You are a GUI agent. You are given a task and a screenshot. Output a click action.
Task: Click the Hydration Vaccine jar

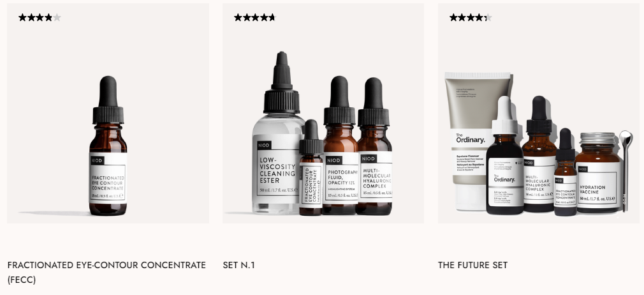click(598, 173)
